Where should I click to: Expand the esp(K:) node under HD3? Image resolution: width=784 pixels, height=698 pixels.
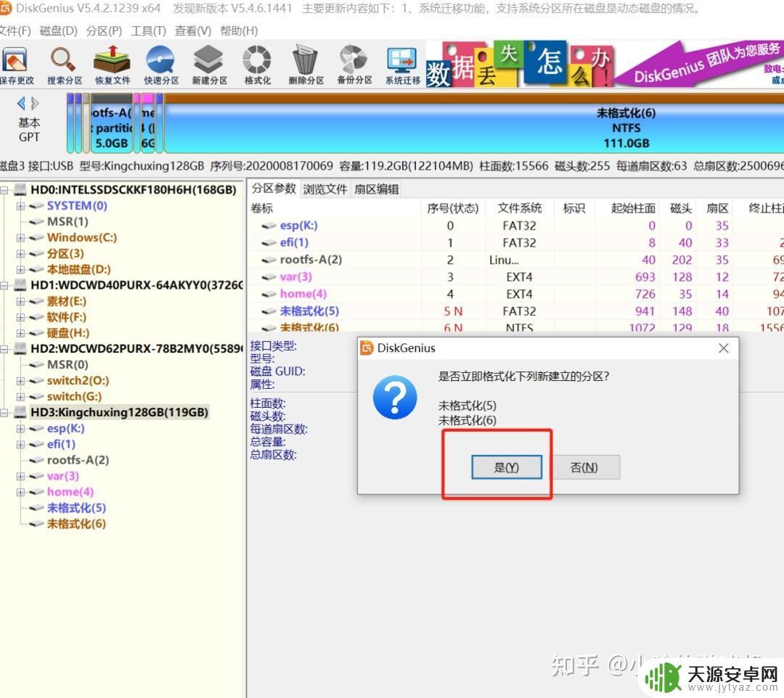(x=20, y=429)
